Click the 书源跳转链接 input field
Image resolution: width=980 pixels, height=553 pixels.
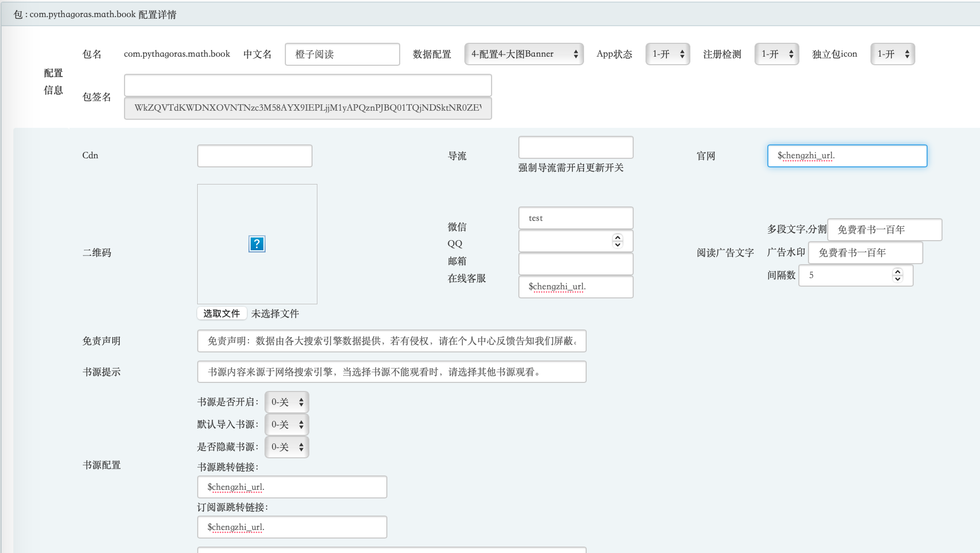[292, 487]
